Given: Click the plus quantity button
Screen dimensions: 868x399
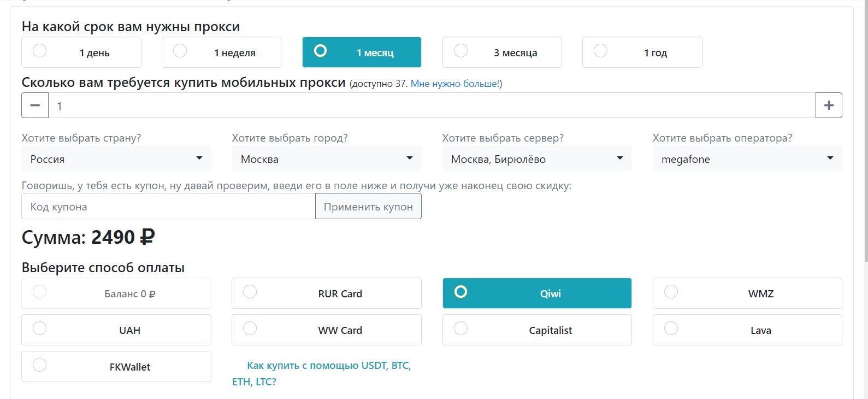Looking at the screenshot, I should (829, 105).
